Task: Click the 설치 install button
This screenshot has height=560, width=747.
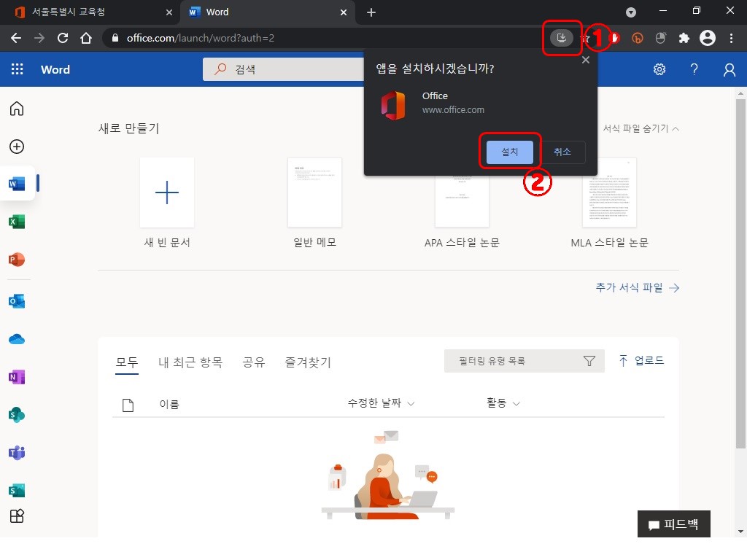Action: 510,152
